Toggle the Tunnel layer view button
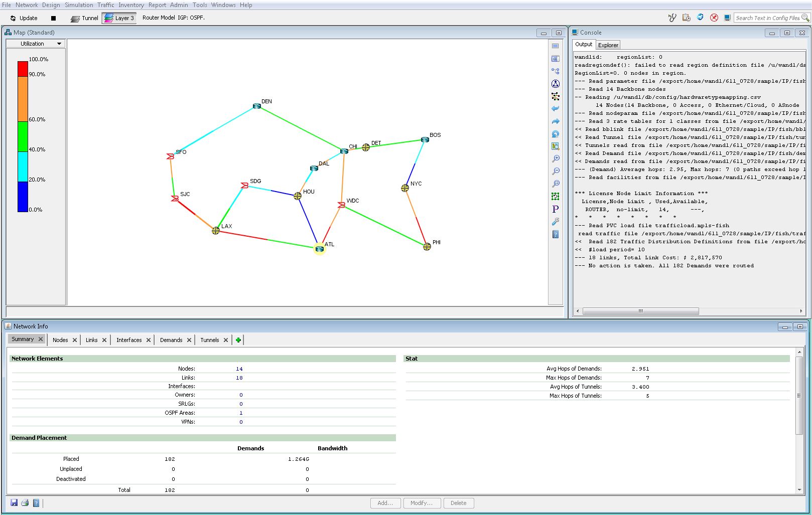Screen dimensions: 812x515 [x=84, y=18]
